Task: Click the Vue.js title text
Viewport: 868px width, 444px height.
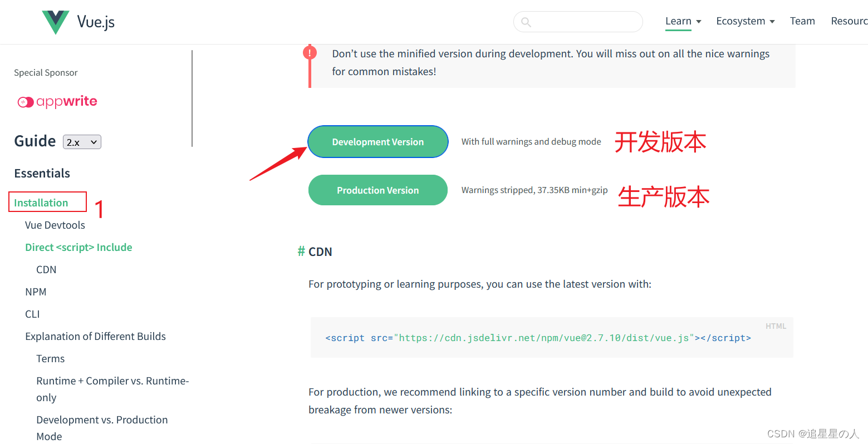Action: tap(96, 22)
